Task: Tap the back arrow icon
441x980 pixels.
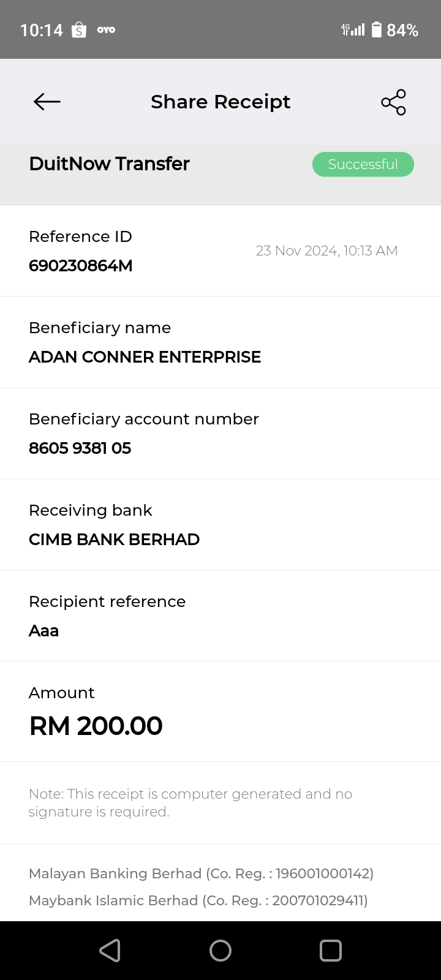Action: tap(47, 102)
